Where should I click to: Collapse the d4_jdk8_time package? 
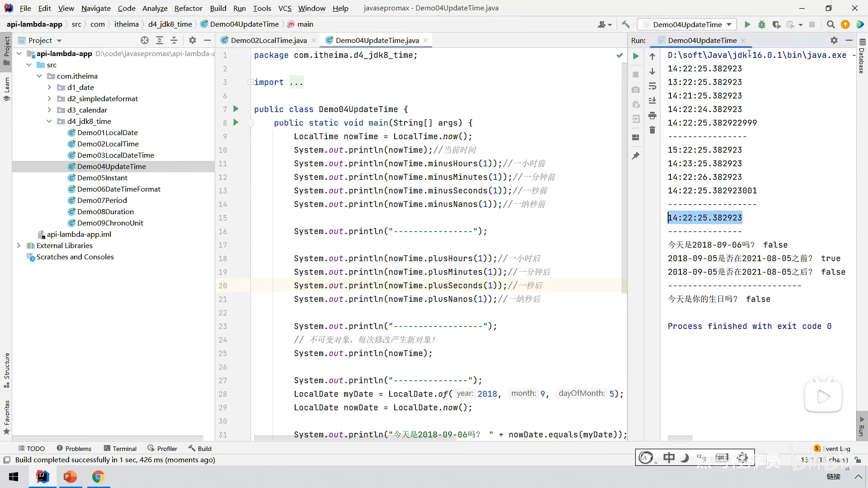pos(49,121)
